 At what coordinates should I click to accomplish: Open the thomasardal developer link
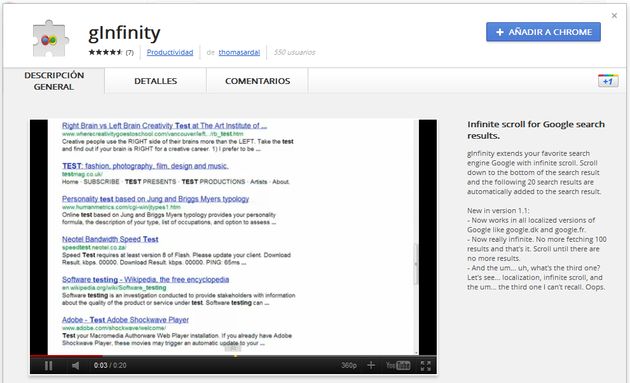click(x=239, y=52)
